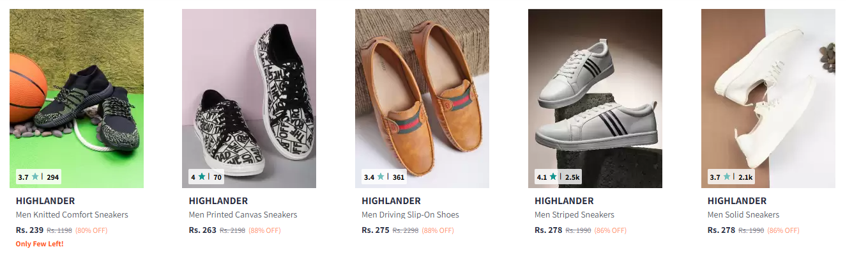The height and width of the screenshot is (254, 868).
Task: Click HIGHLANDER brand above Striped Sneakers
Action: click(x=565, y=201)
